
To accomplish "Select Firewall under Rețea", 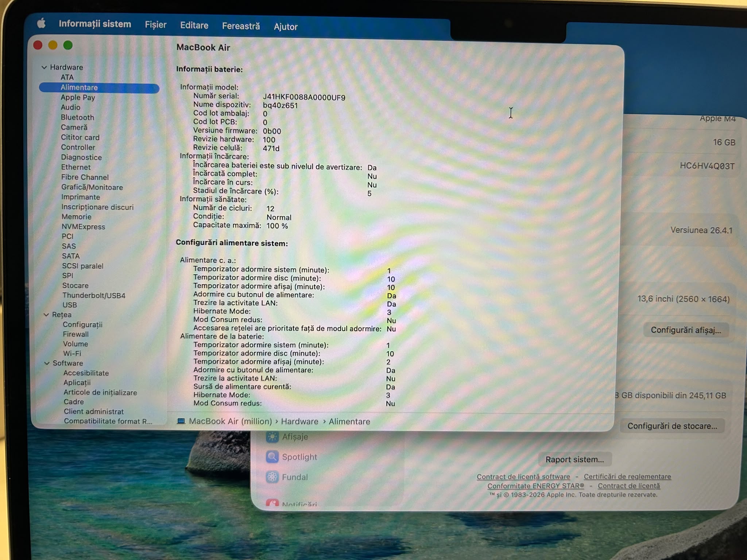I will coord(76,334).
